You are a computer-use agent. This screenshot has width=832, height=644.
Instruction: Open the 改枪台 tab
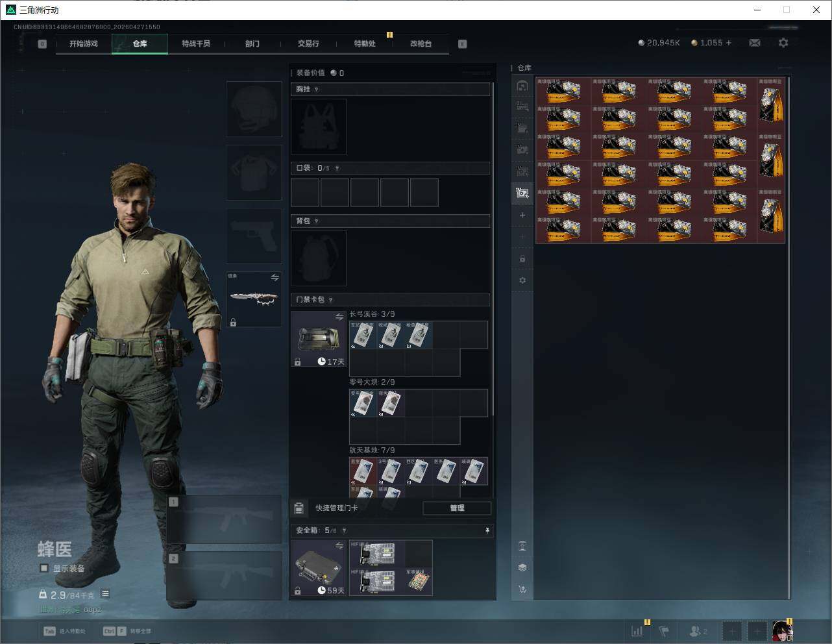click(x=421, y=43)
